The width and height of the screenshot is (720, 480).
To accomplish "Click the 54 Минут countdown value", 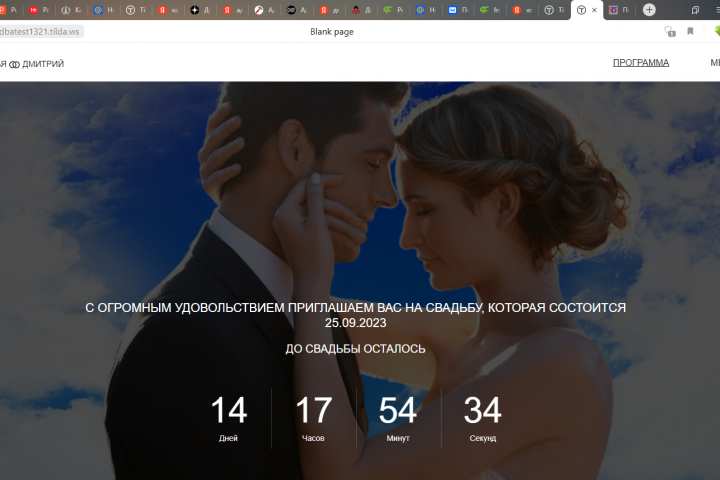I will pos(398,418).
